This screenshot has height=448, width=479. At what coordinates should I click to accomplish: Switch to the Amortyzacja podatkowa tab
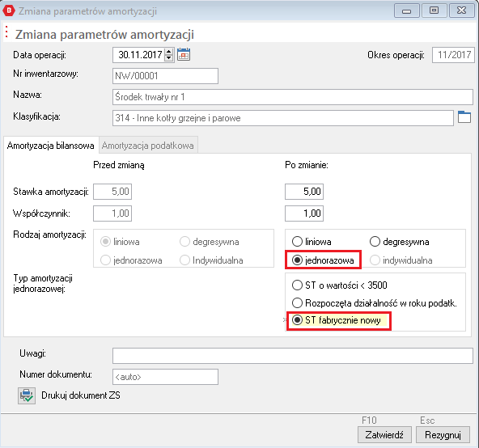148,146
